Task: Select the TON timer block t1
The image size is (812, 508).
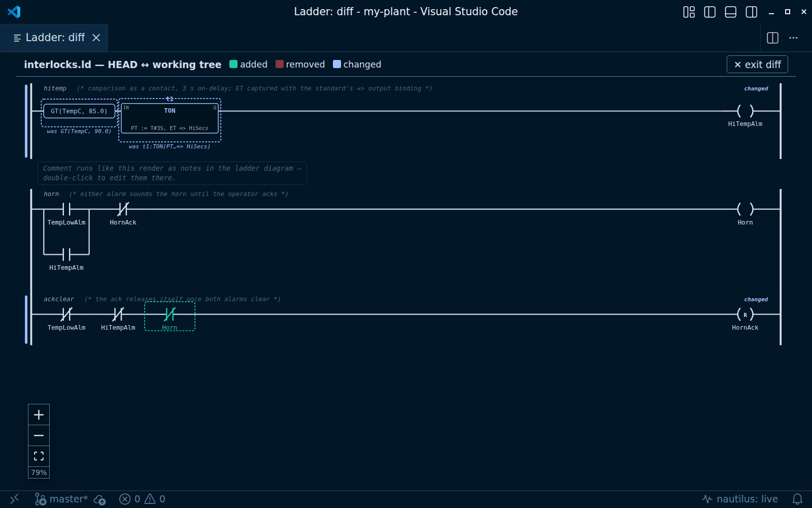Action: coord(170,119)
